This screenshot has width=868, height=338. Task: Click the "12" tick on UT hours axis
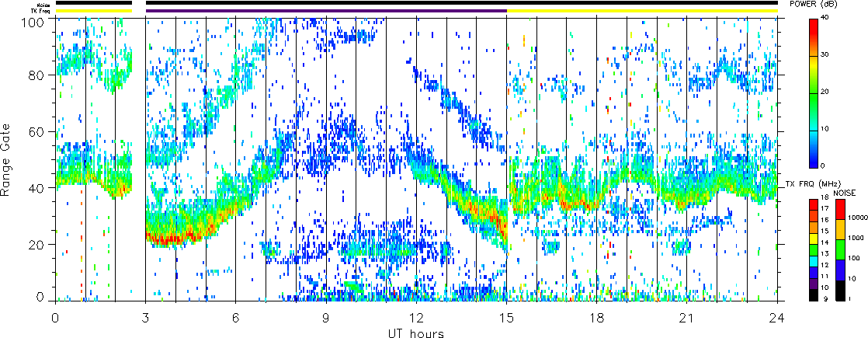tap(416, 318)
